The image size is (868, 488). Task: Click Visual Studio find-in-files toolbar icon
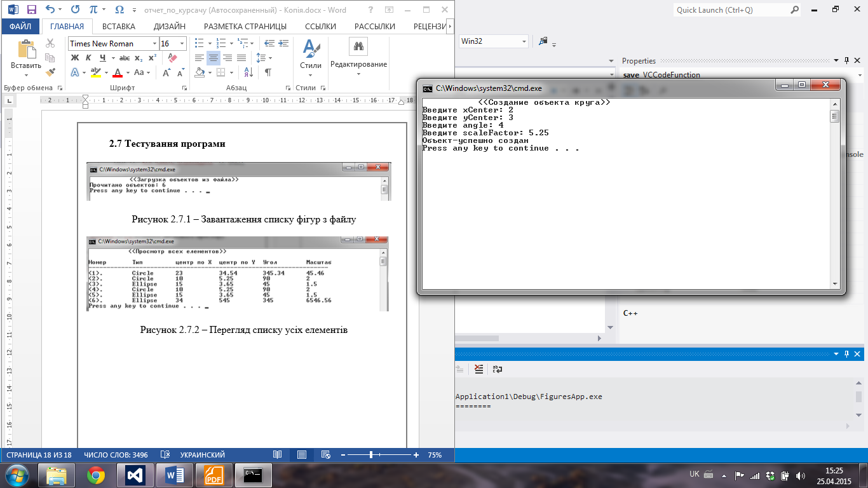coord(543,41)
